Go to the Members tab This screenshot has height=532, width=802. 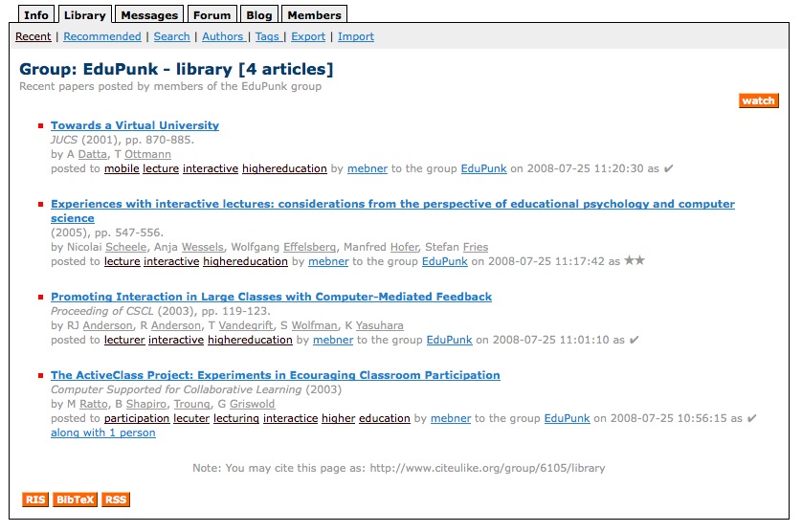pos(314,14)
